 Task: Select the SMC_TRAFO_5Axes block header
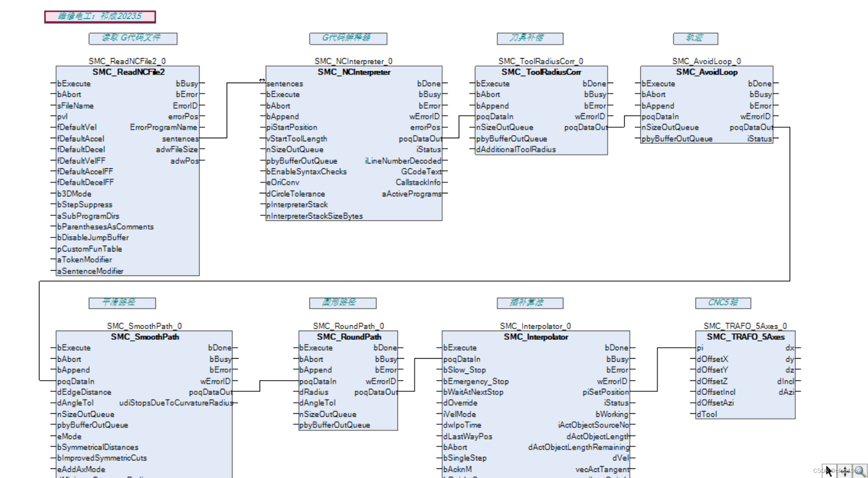pyautogui.click(x=745, y=337)
